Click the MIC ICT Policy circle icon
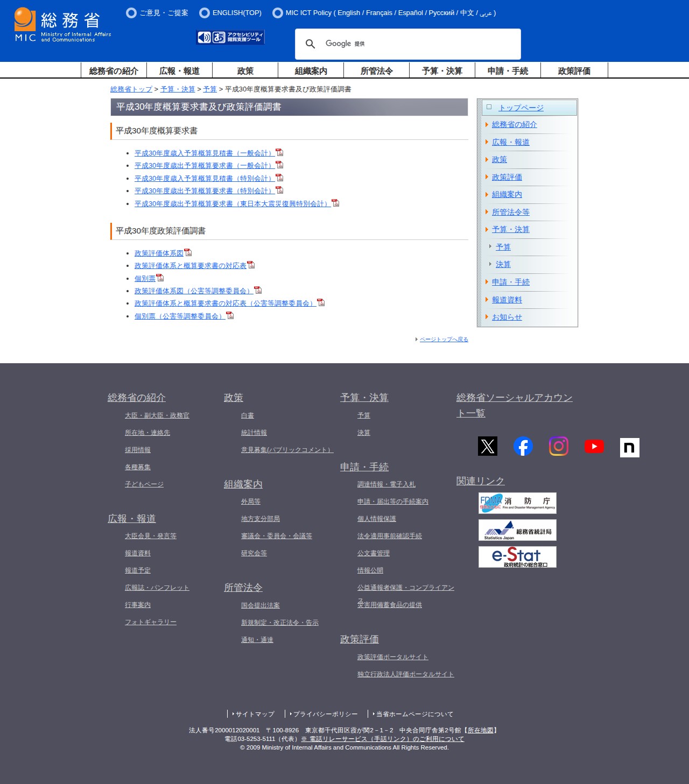This screenshot has height=784, width=689. 278,13
